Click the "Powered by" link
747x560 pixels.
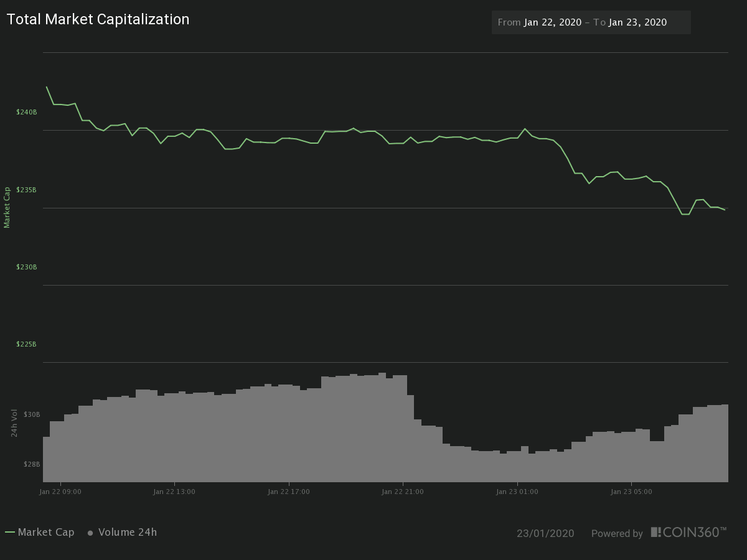[x=617, y=533]
